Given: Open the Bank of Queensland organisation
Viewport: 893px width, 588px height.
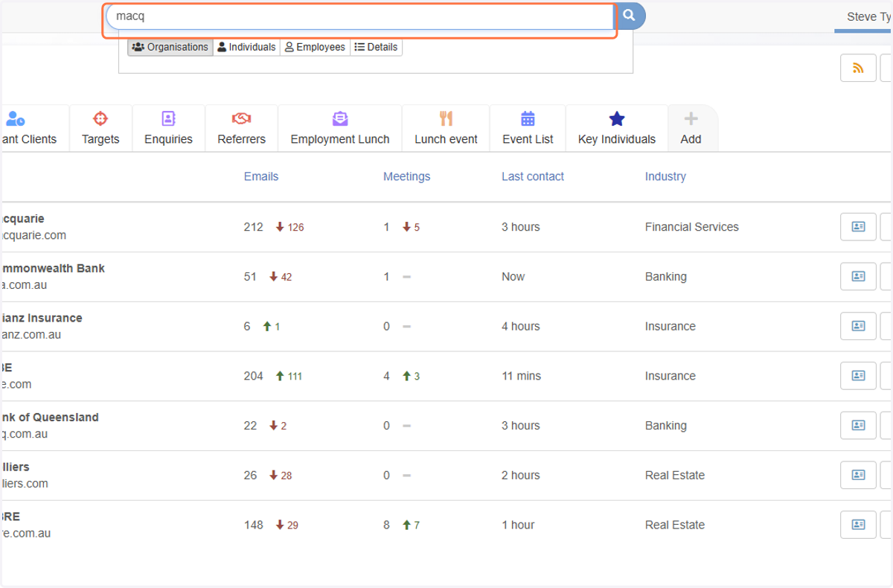Looking at the screenshot, I should click(x=49, y=418).
